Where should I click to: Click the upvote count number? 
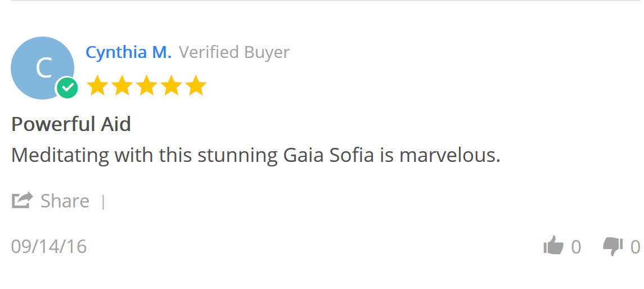(576, 247)
